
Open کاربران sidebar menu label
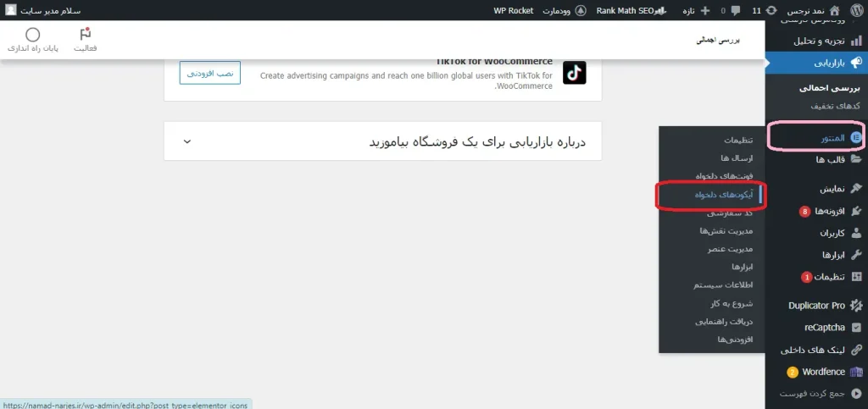(832, 233)
